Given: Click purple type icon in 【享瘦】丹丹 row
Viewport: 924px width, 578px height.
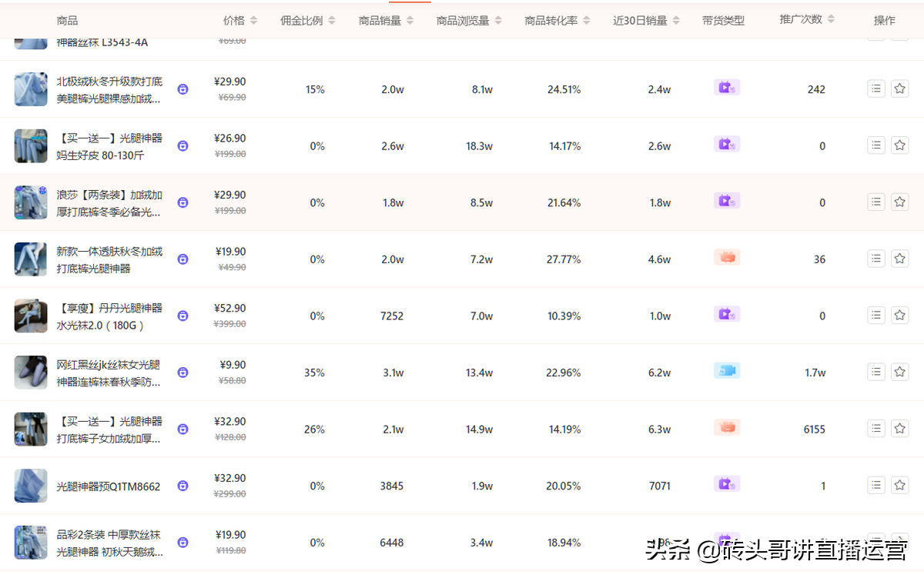Looking at the screenshot, I should coord(727,314).
